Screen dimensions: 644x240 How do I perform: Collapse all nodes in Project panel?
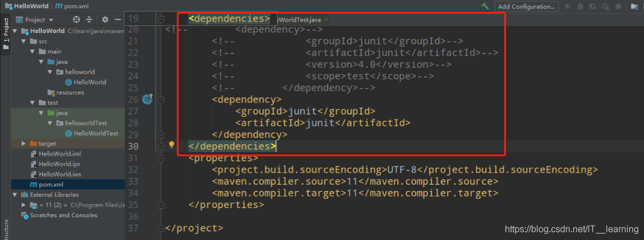click(89, 19)
